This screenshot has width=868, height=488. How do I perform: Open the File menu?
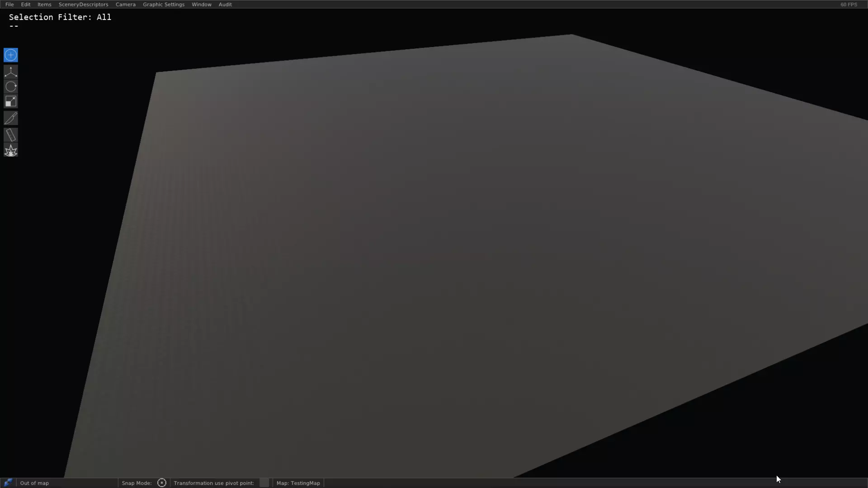click(9, 5)
